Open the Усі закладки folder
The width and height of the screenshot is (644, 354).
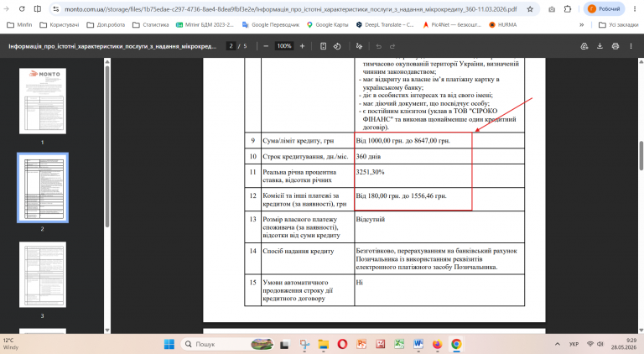619,24
